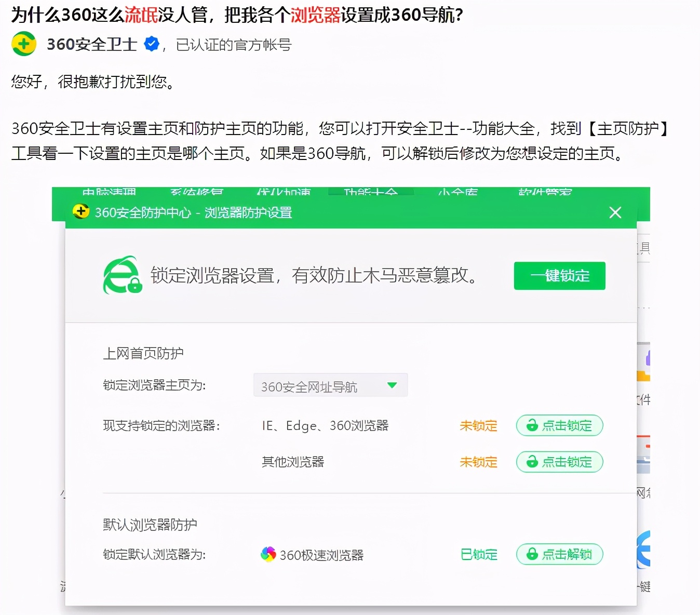Click the blue verified badge beside 360安全卫士
700x615 pixels.
[x=151, y=44]
